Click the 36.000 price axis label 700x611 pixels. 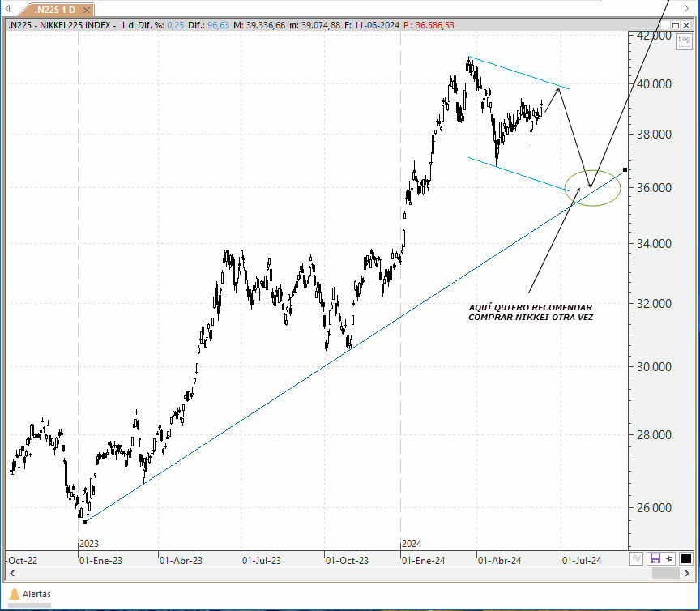coord(654,187)
